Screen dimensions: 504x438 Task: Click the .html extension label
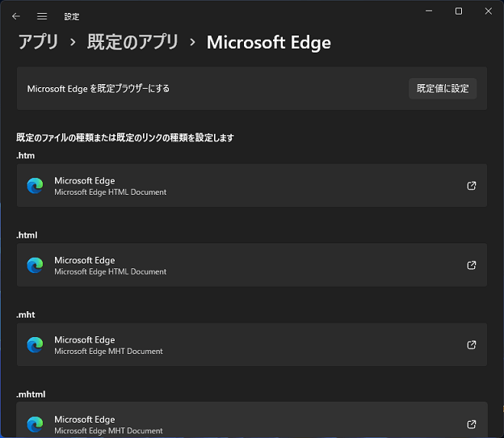point(27,235)
